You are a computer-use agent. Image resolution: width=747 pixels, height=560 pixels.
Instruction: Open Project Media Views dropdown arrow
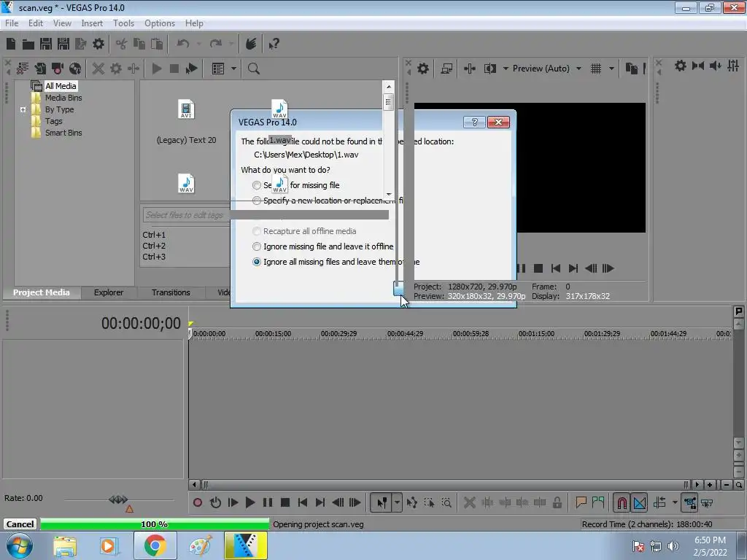(233, 69)
